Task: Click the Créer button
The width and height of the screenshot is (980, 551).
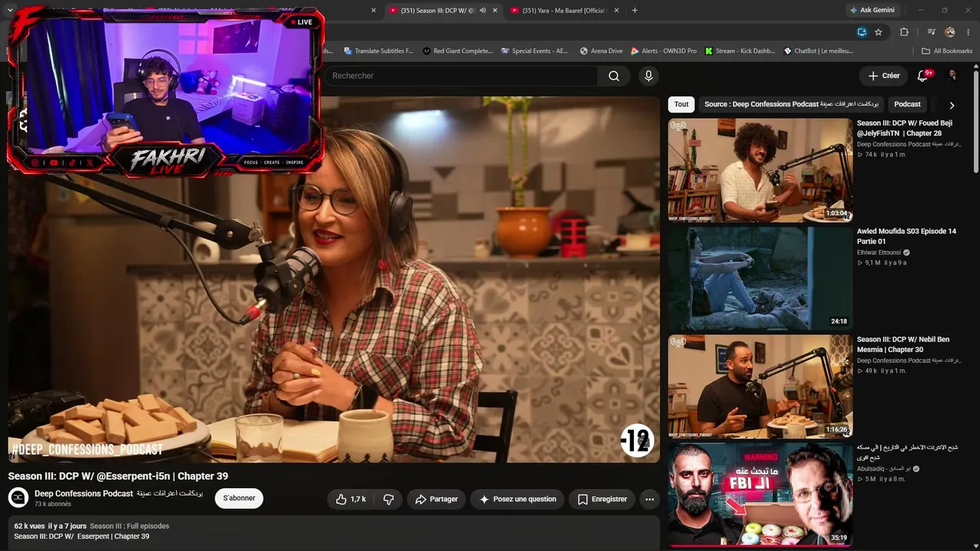Action: pyautogui.click(x=884, y=76)
